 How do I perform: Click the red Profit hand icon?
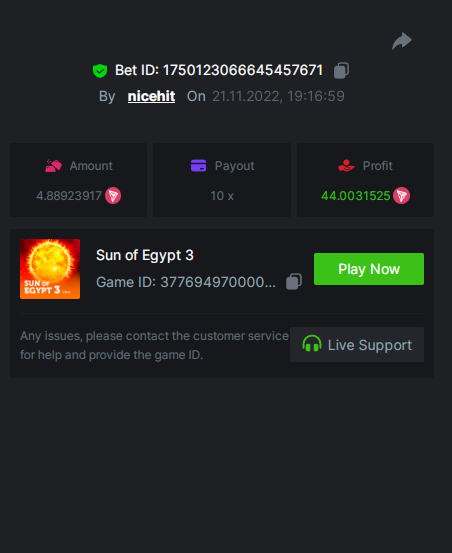[x=346, y=165]
